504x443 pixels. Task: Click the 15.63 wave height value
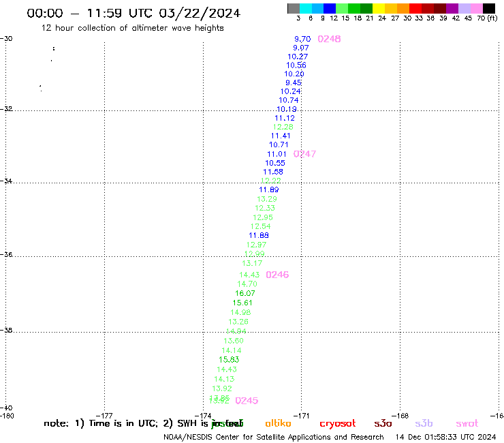[x=229, y=360]
